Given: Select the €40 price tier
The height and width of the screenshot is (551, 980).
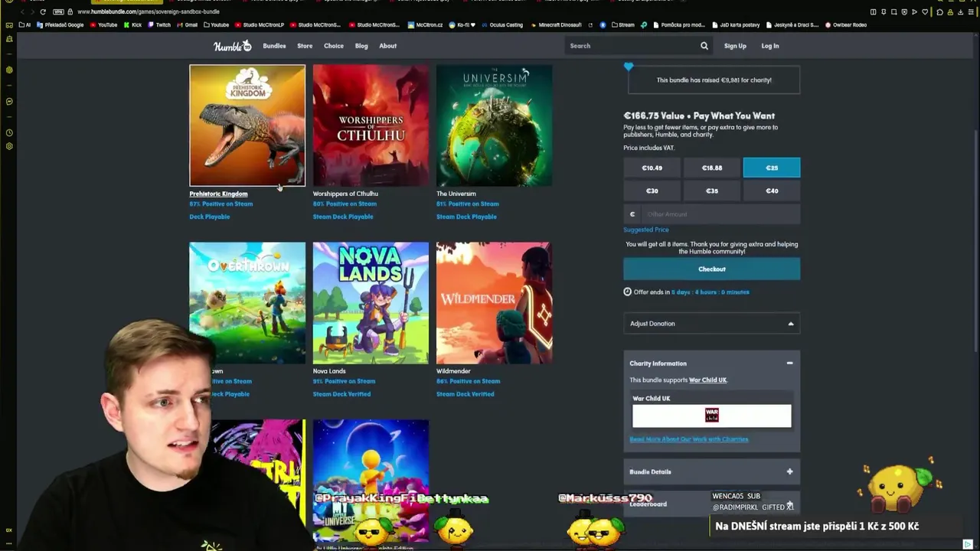Looking at the screenshot, I should click(x=772, y=191).
